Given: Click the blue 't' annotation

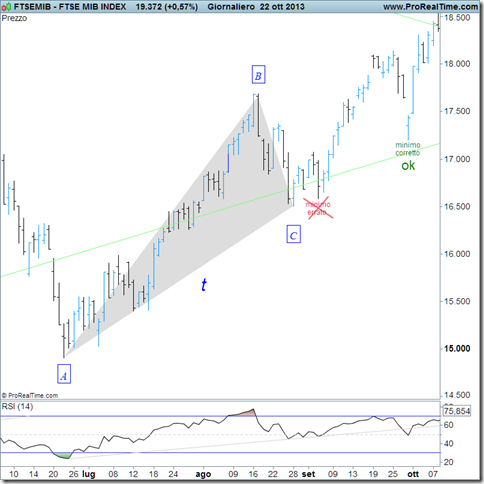Looking at the screenshot, I should click(x=204, y=285).
